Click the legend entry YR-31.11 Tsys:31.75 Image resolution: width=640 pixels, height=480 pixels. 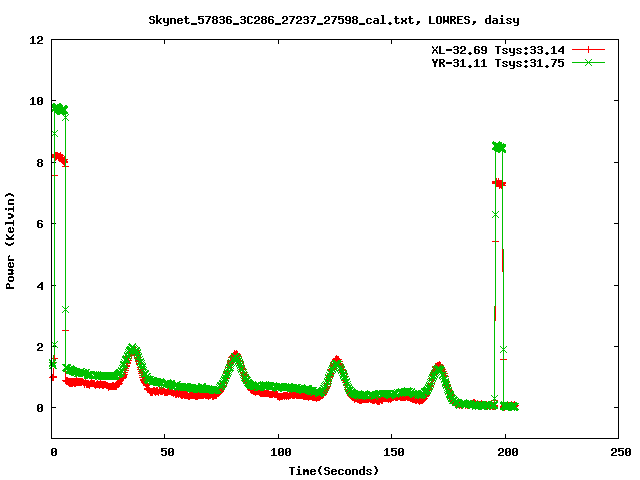pos(498,63)
